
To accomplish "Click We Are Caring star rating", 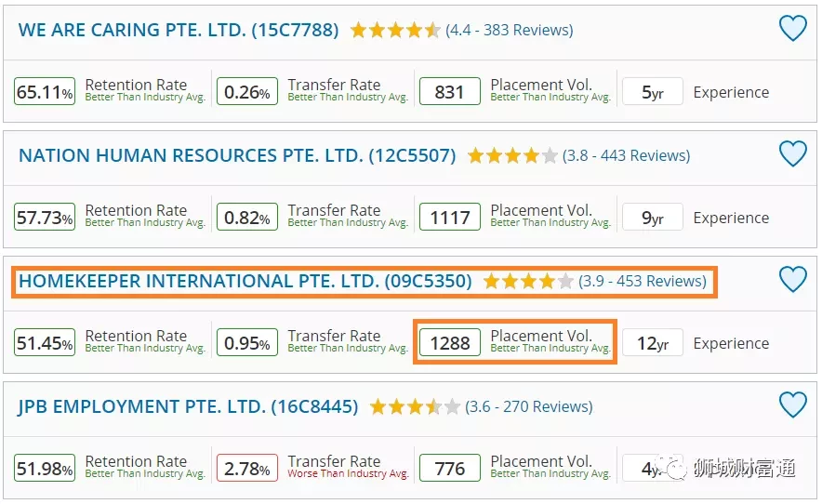I will coord(395,30).
